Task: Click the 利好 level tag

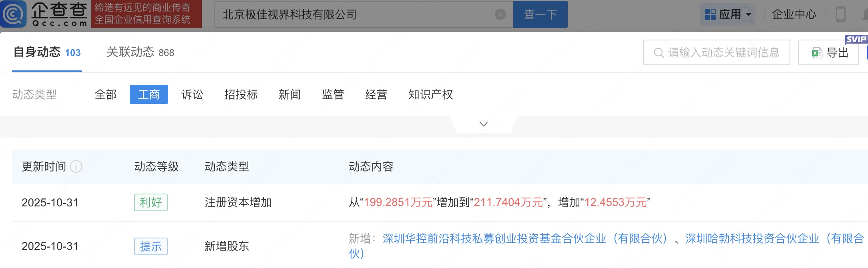Action: (151, 202)
